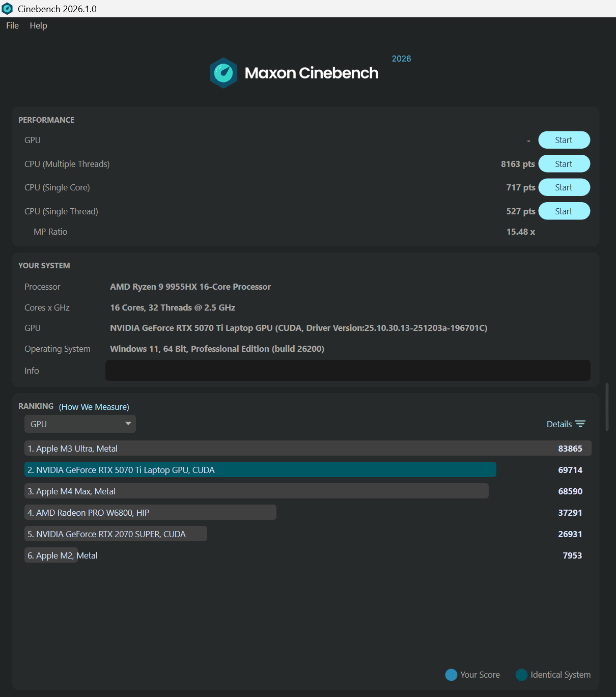The height and width of the screenshot is (697, 616).
Task: Open the Help menu
Action: 38,25
